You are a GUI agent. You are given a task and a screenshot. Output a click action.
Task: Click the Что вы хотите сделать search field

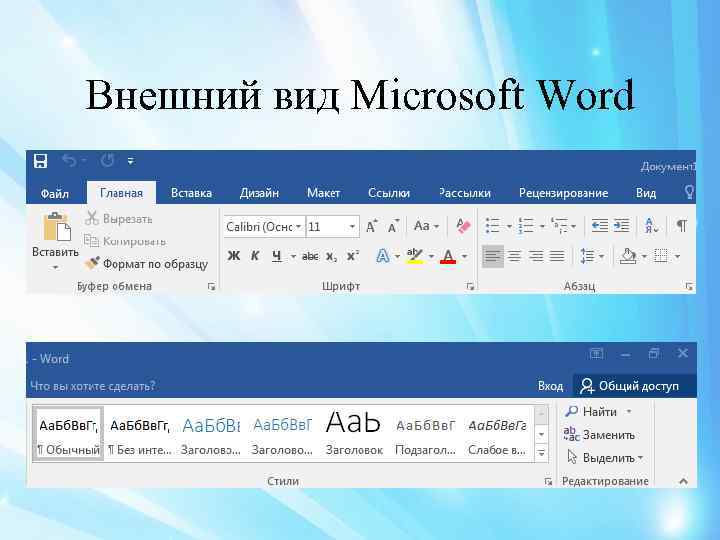pos(93,386)
